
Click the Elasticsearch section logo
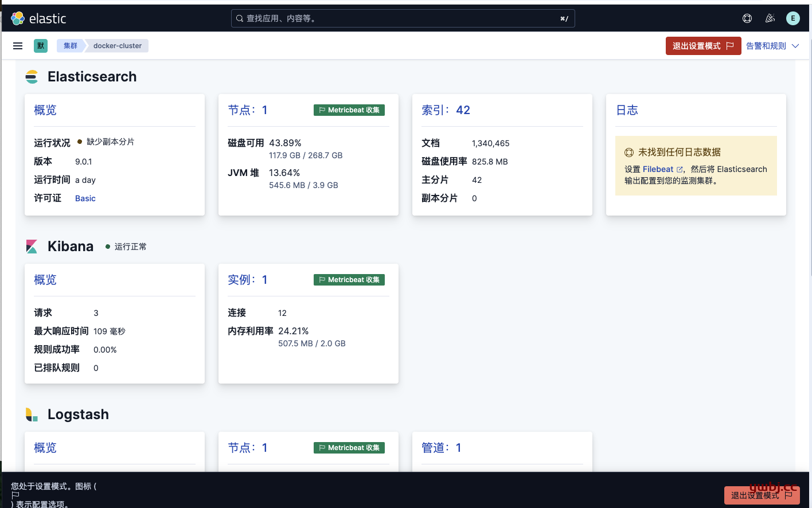tap(32, 76)
